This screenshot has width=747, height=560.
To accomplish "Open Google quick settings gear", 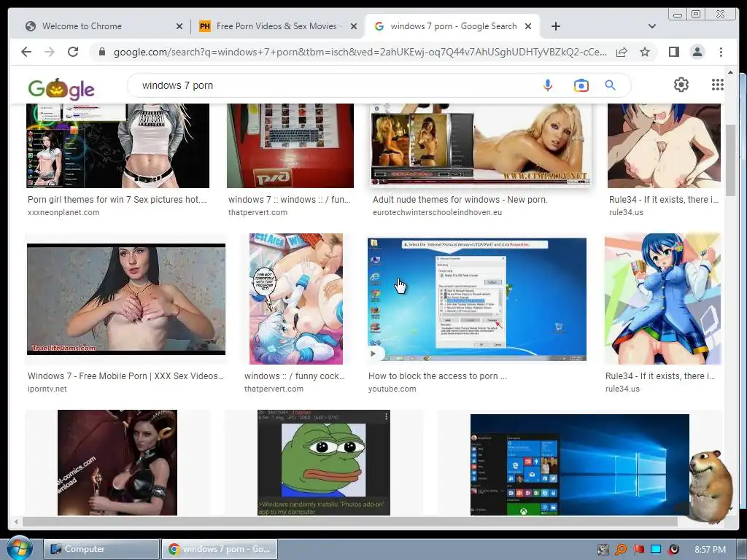I will (681, 85).
